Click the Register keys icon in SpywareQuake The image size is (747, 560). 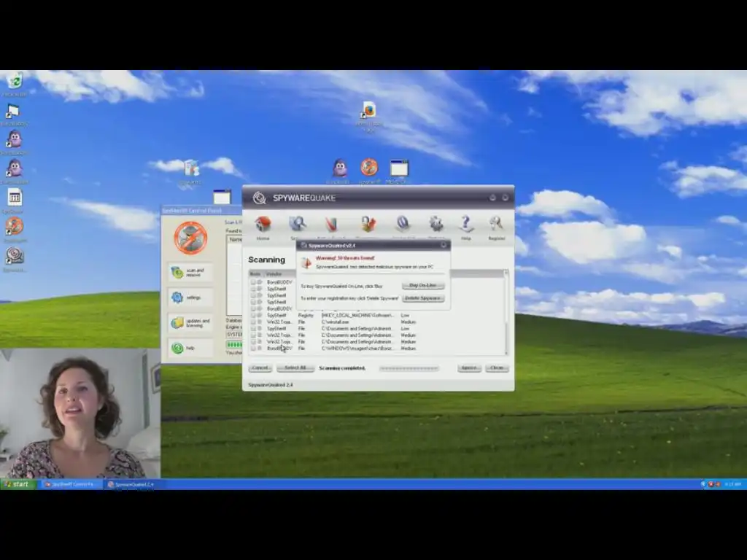point(496,223)
